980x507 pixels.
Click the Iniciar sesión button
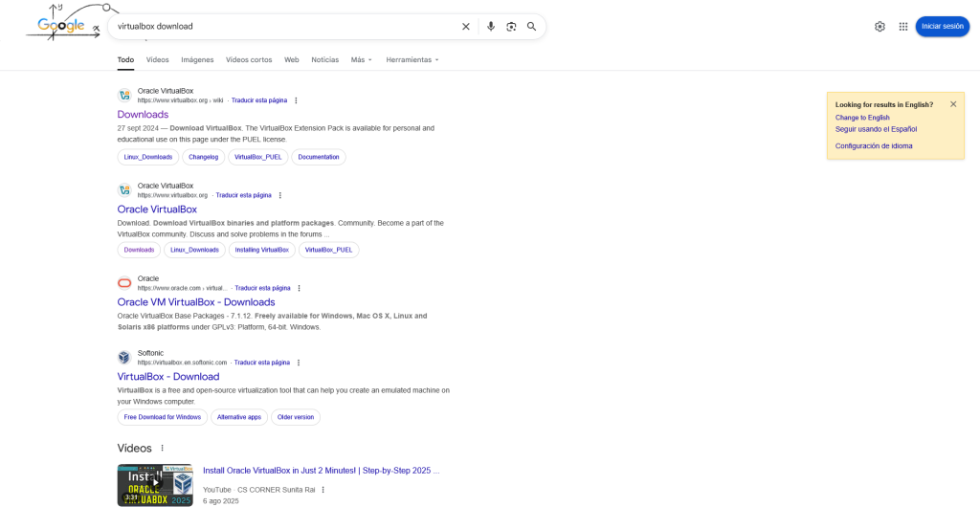point(942,27)
